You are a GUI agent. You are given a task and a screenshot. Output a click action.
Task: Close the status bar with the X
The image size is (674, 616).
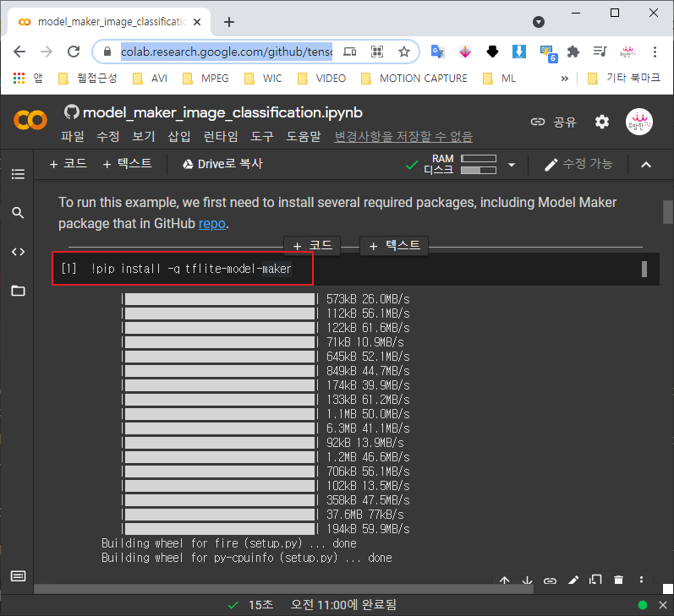[663, 605]
